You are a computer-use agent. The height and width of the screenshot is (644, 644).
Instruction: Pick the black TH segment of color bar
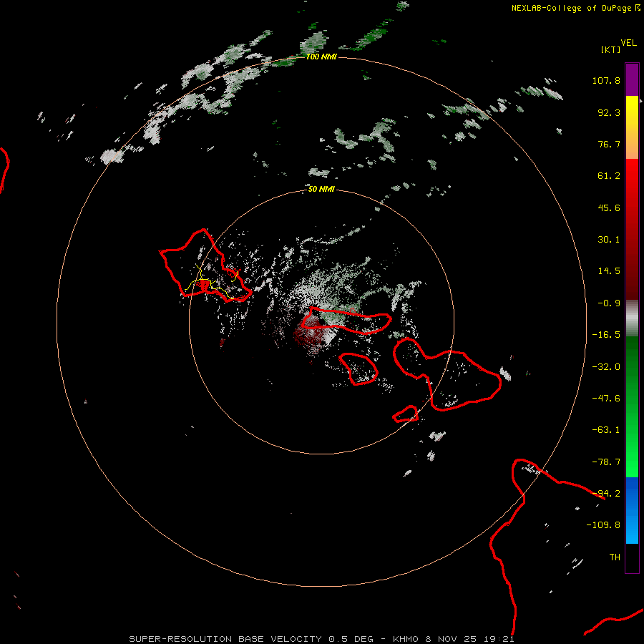click(x=632, y=557)
